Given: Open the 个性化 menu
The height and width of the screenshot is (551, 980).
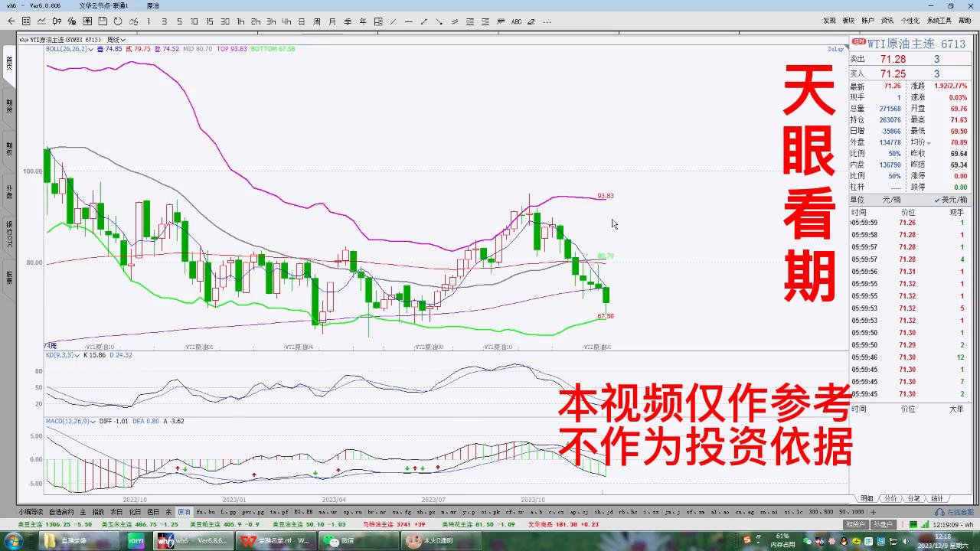Looking at the screenshot, I should 910,21.
